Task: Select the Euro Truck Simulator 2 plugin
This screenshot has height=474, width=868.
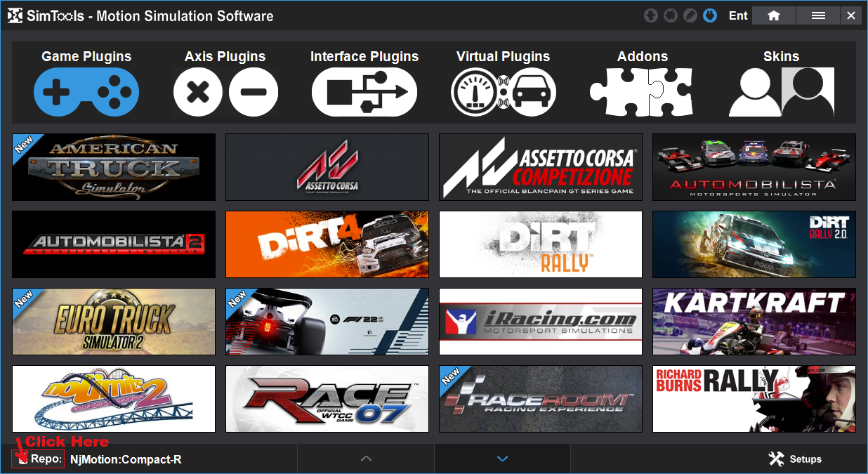Action: (x=114, y=322)
